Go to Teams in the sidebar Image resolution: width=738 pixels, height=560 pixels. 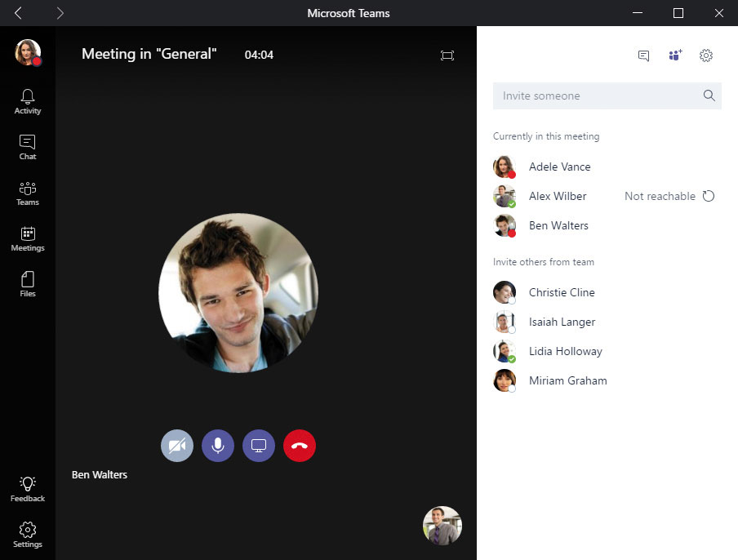(x=27, y=193)
